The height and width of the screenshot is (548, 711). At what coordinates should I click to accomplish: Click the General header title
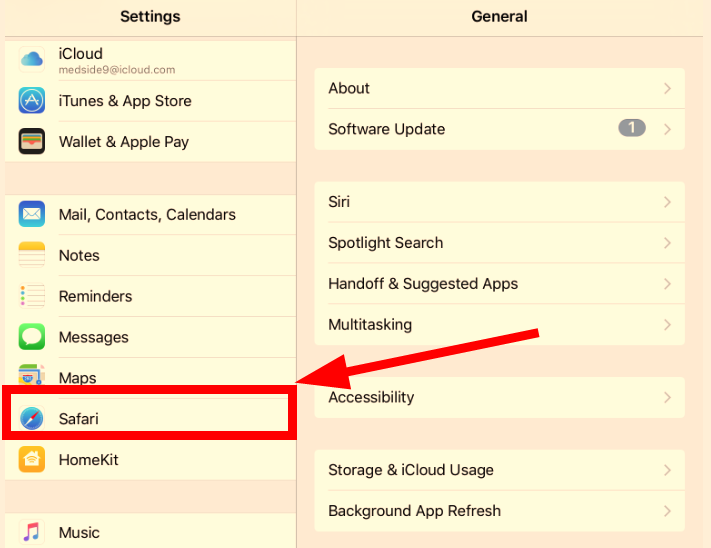click(x=499, y=16)
